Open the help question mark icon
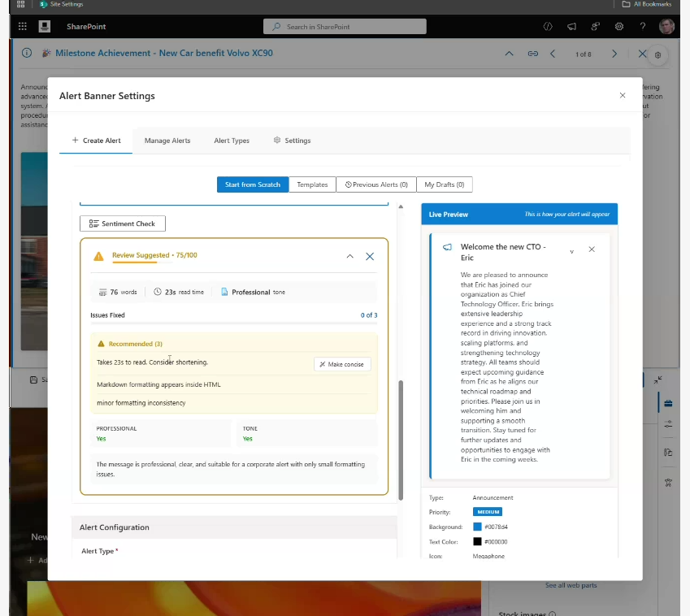Screen dimensions: 690x616 [x=643, y=27]
